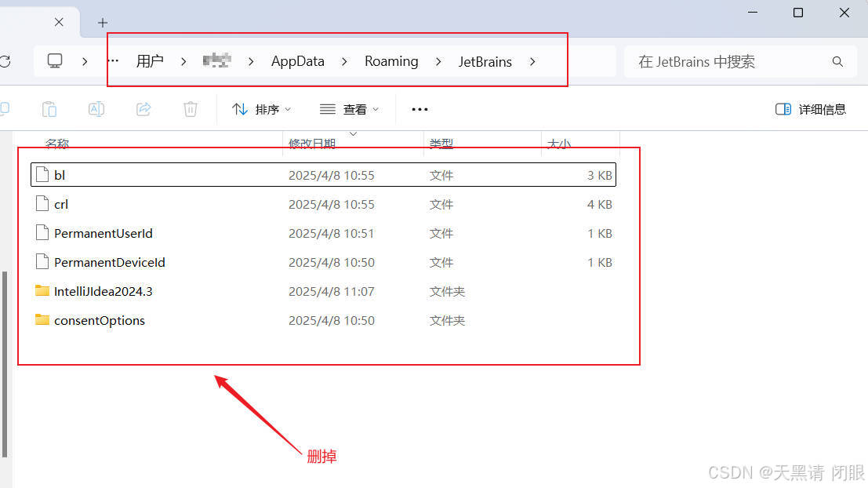
Task: Click the Rename icon in the toolbar
Action: 96,109
